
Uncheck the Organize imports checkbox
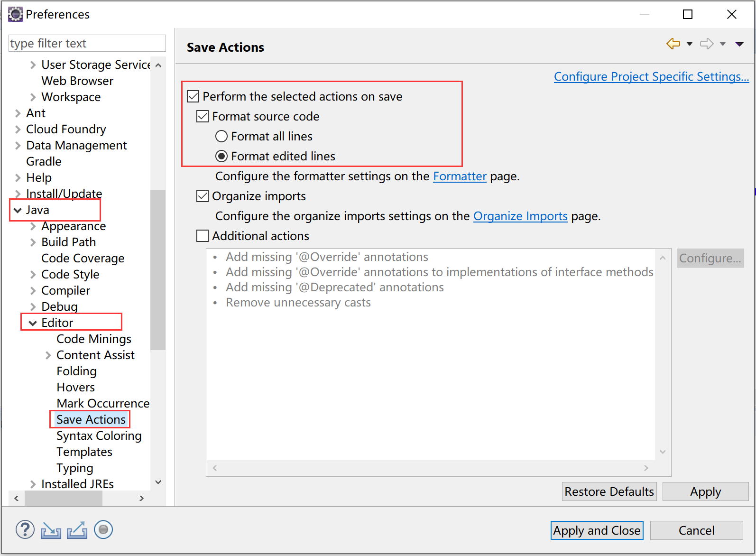203,196
